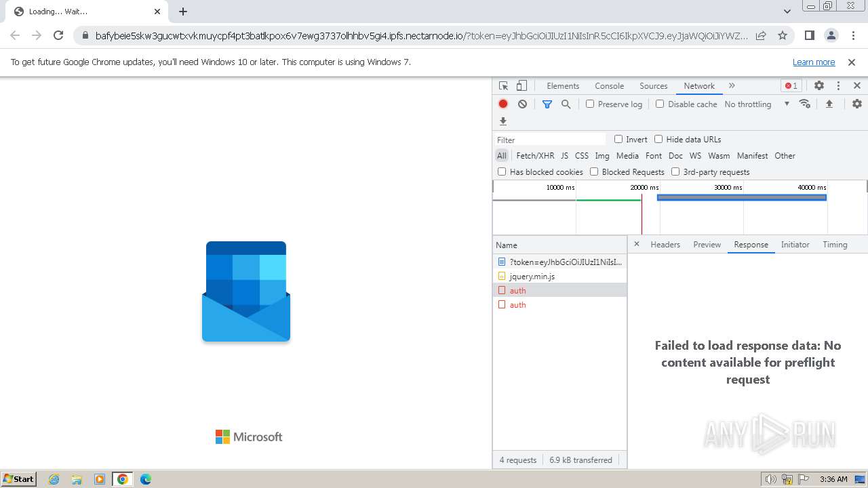Filter requests by Img
868x488 pixels.
(x=602, y=156)
